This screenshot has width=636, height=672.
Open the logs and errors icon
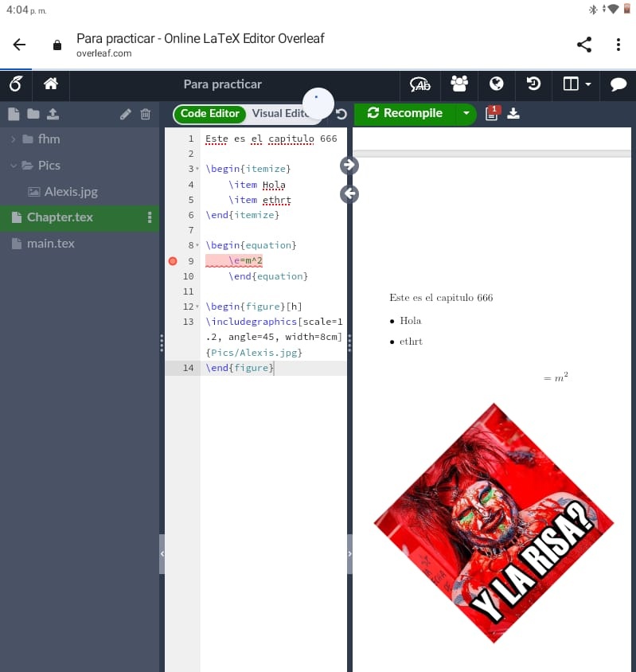492,113
